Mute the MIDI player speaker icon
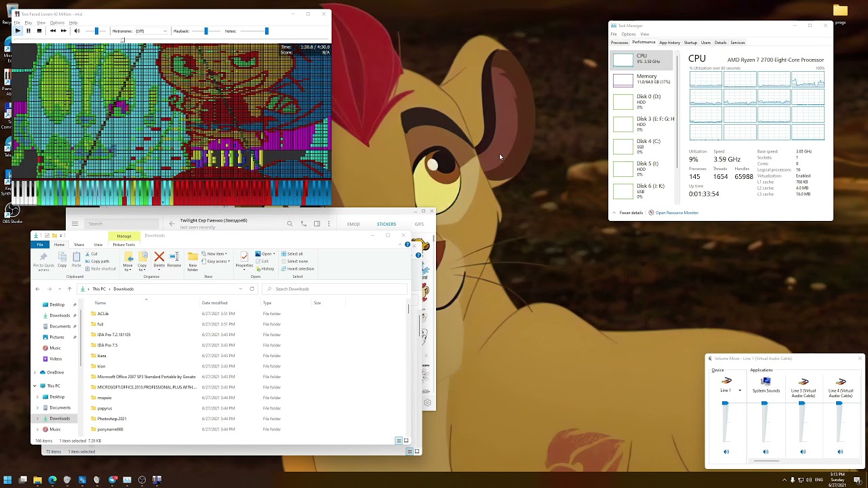This screenshot has height=488, width=868. point(77,30)
